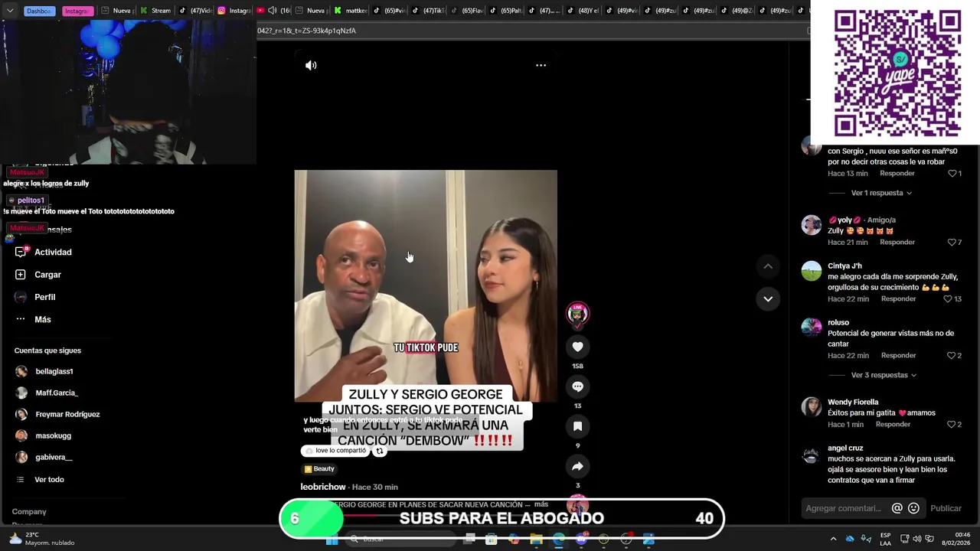Open the weather widget 23°C
Image resolution: width=980 pixels, height=551 pixels.
pyautogui.click(x=41, y=539)
